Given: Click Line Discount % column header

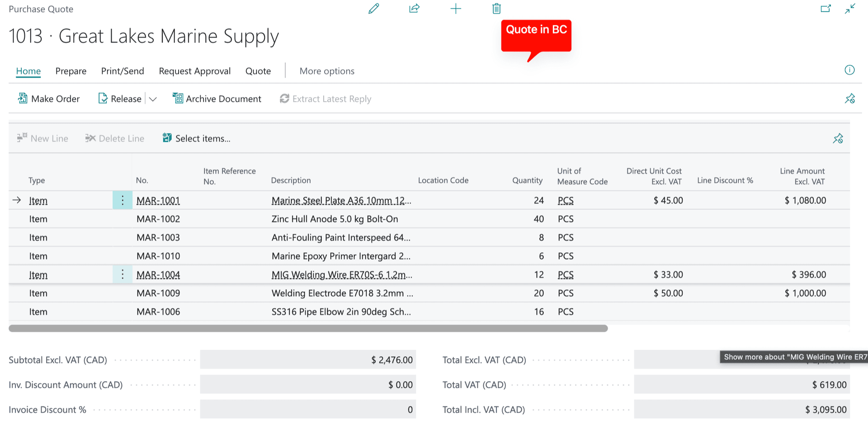Looking at the screenshot, I should coord(725,180).
